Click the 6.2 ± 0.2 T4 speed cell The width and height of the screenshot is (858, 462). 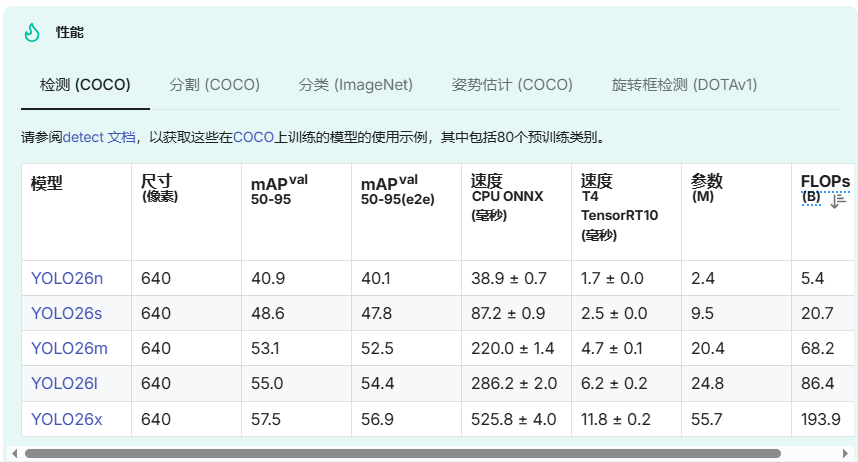(x=627, y=383)
